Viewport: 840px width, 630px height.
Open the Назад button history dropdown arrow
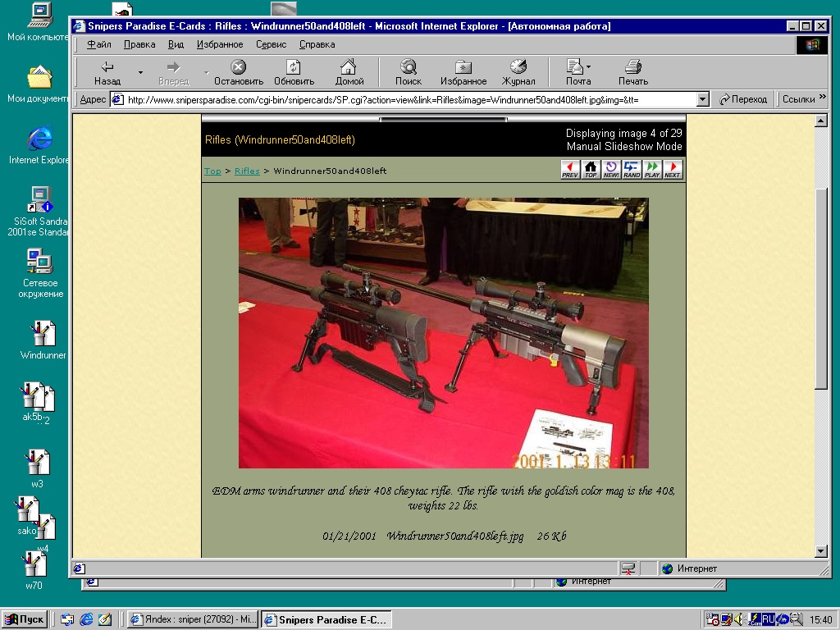(140, 72)
